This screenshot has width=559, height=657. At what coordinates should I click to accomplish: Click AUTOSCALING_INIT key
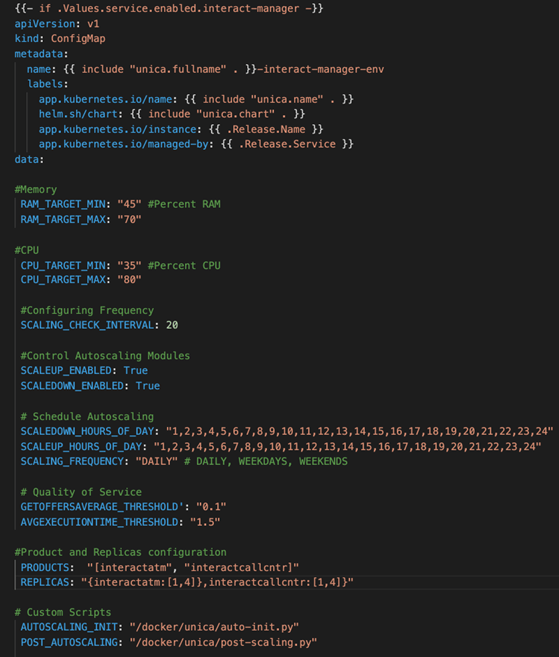(69, 627)
